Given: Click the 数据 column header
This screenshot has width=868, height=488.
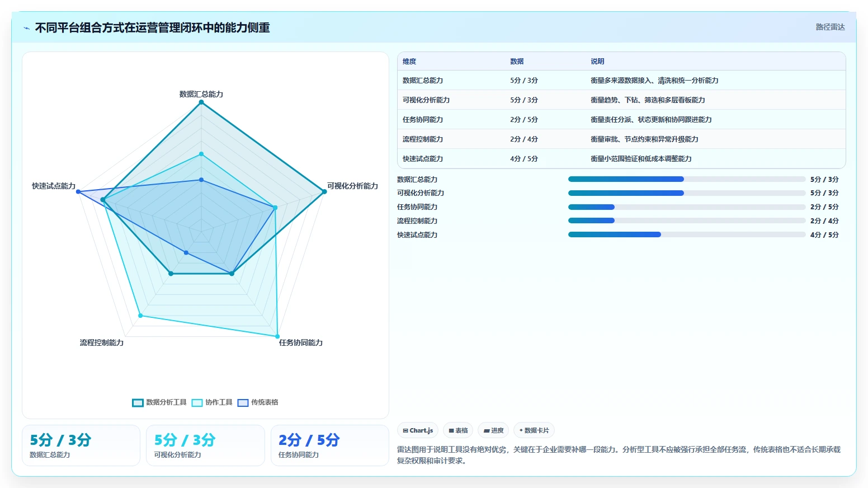Looking at the screenshot, I should 517,62.
